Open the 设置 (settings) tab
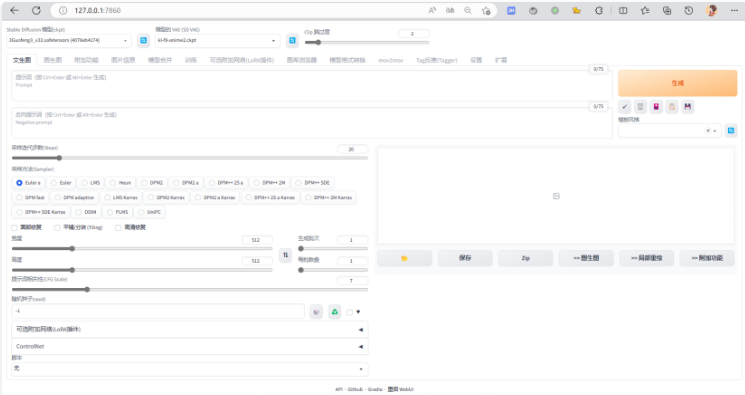Screen dimensions: 745x395 pos(476,60)
